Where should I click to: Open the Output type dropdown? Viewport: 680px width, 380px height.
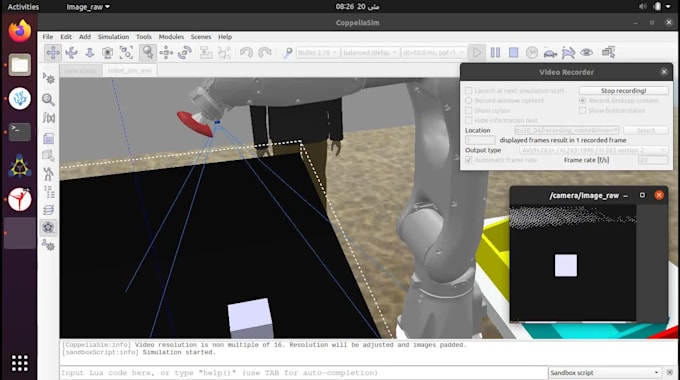(x=594, y=150)
